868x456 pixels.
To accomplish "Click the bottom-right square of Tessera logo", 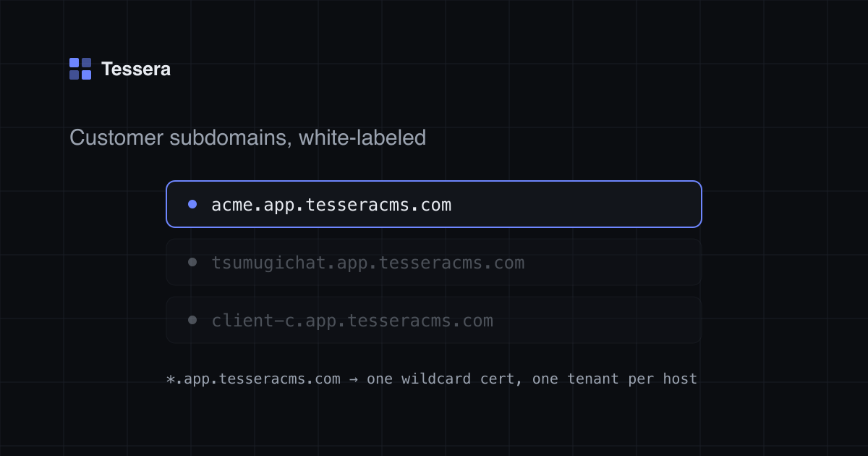I will tap(87, 75).
